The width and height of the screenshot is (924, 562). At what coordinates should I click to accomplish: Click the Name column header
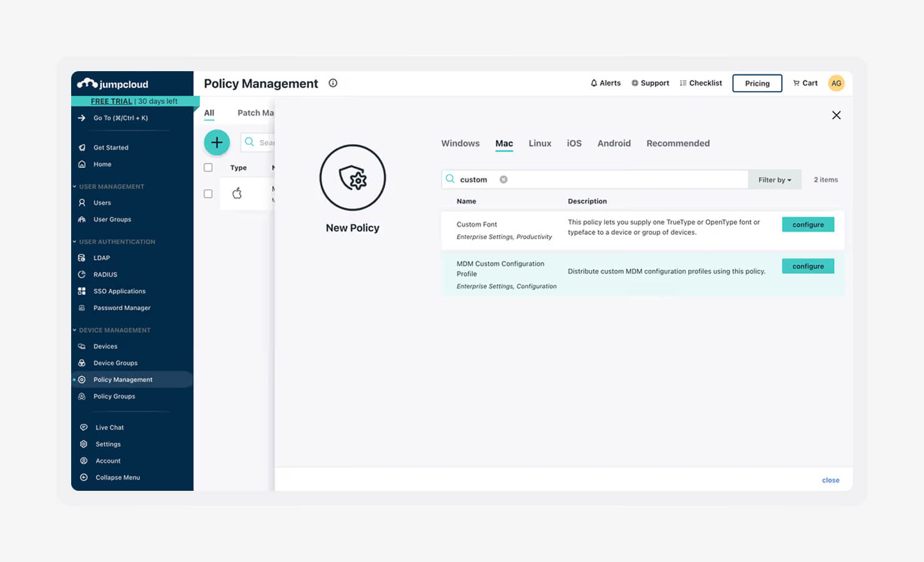(466, 202)
